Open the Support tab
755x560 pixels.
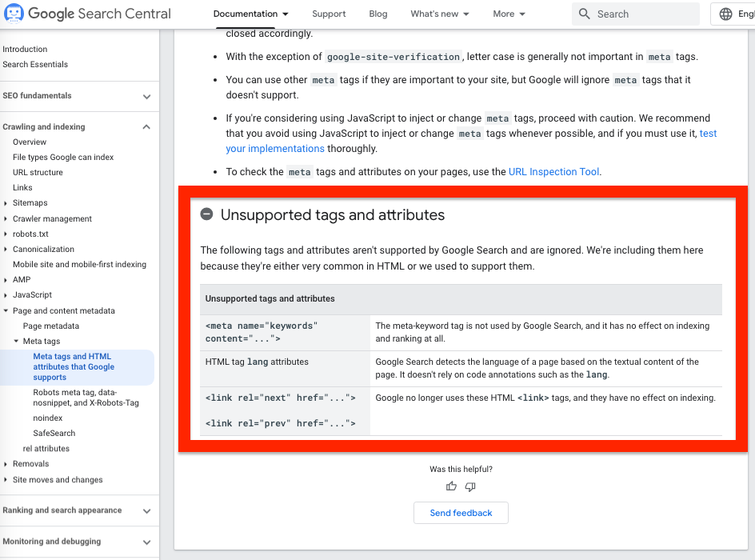(329, 14)
